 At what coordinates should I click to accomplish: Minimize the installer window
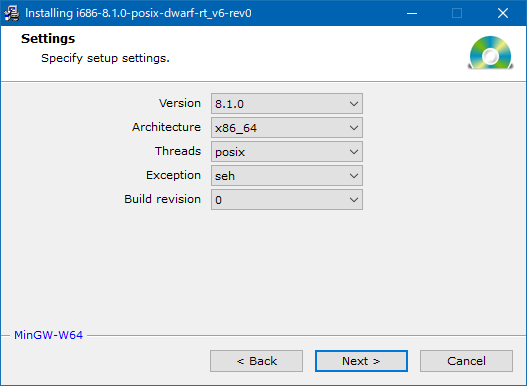pos(412,13)
